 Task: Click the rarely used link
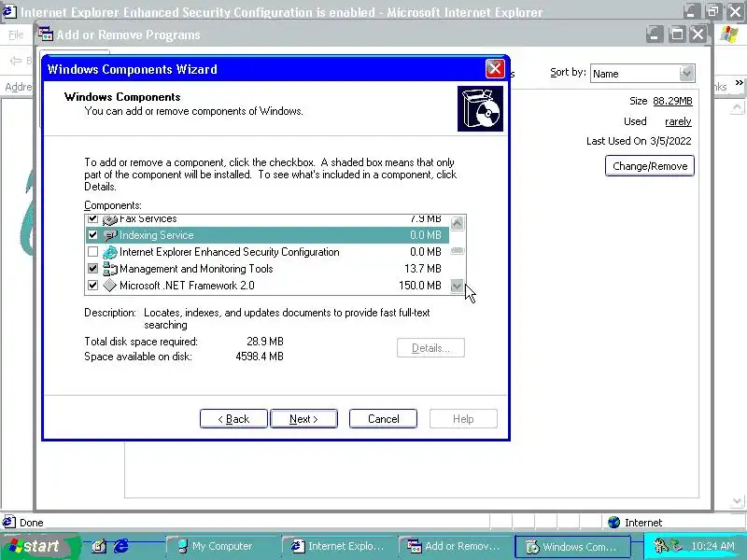coord(678,121)
